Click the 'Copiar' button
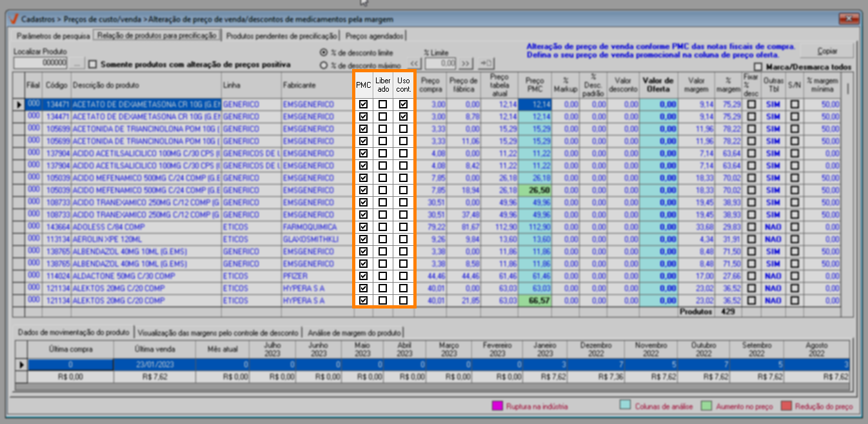 pyautogui.click(x=827, y=51)
